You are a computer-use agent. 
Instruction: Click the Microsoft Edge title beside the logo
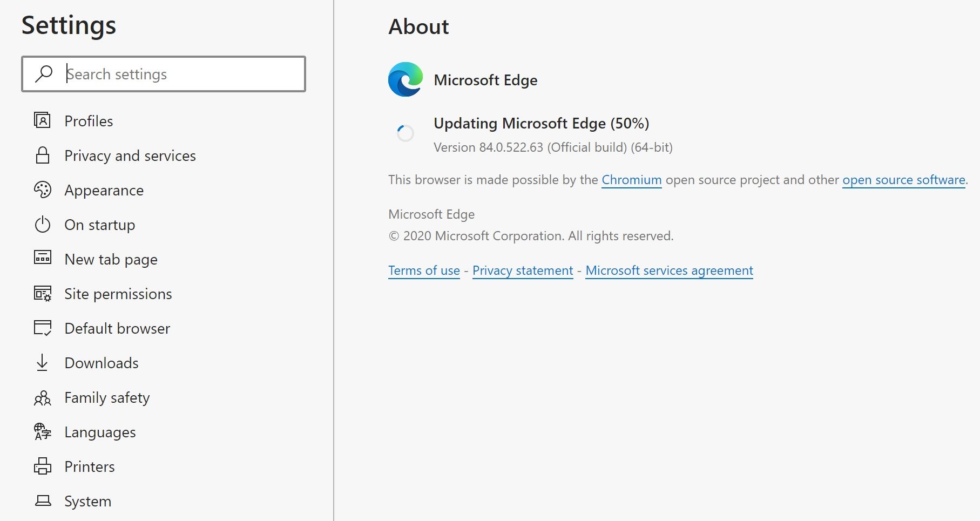click(x=485, y=80)
